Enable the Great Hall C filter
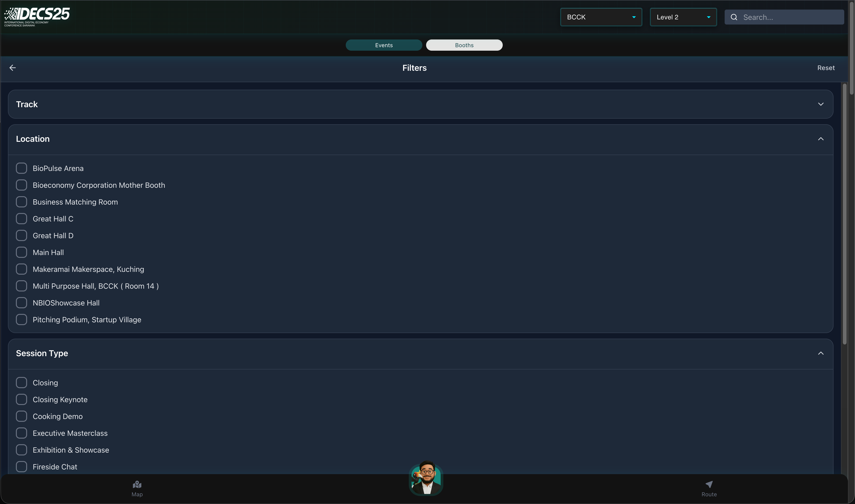Image resolution: width=855 pixels, height=504 pixels. click(21, 219)
